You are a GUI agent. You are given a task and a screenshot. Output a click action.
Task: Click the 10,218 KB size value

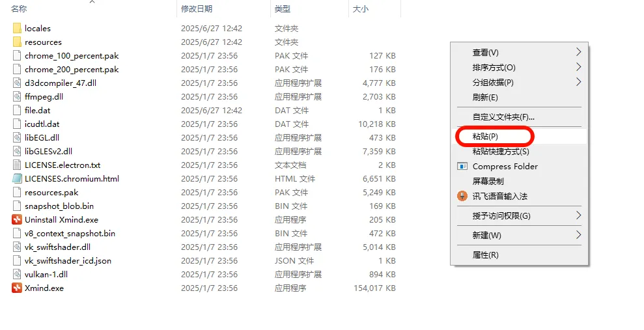tap(377, 124)
